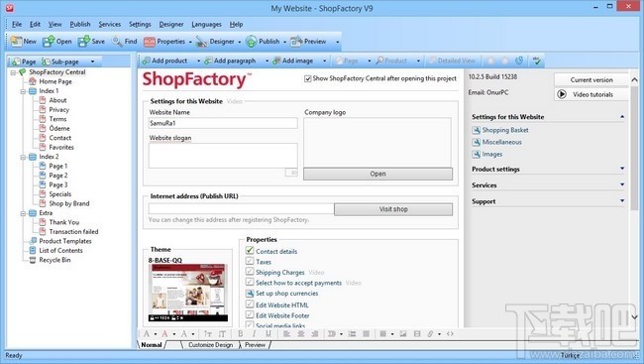644x364 pixels.
Task: Open the red font color picker
Action: point(165,333)
